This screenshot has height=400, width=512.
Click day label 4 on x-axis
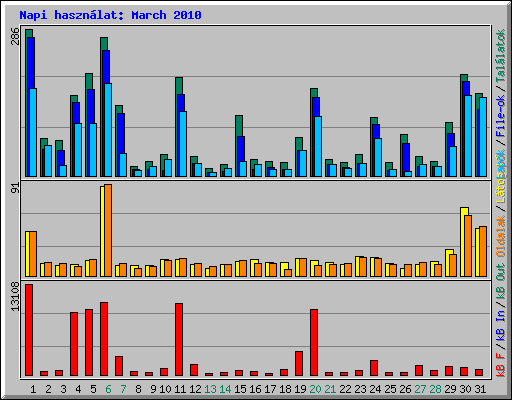click(x=78, y=389)
